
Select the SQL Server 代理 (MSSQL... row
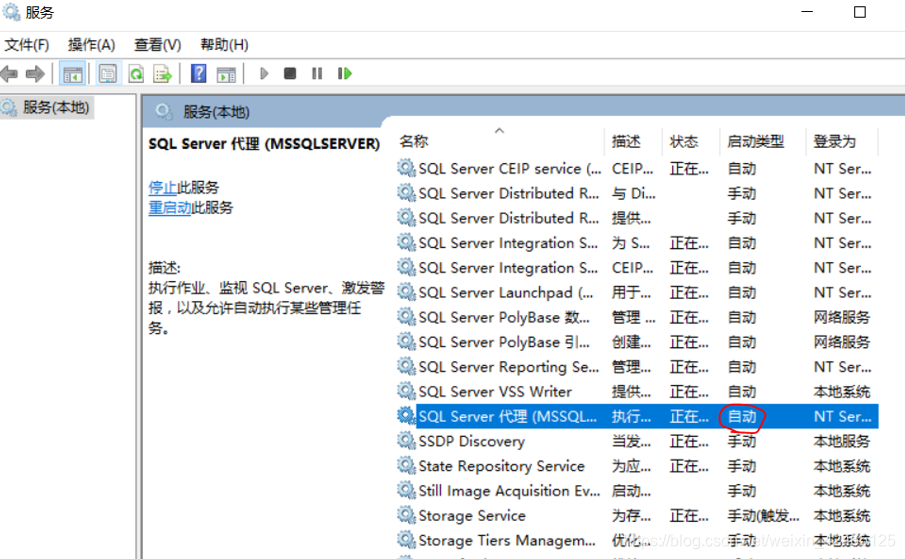click(x=637, y=417)
